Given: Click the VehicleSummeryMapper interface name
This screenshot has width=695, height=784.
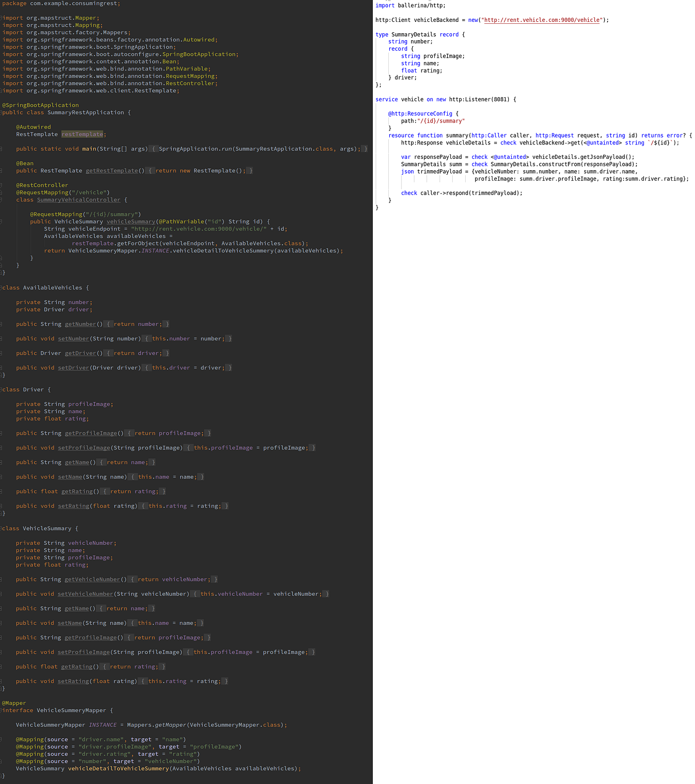Looking at the screenshot, I should [x=71, y=711].
